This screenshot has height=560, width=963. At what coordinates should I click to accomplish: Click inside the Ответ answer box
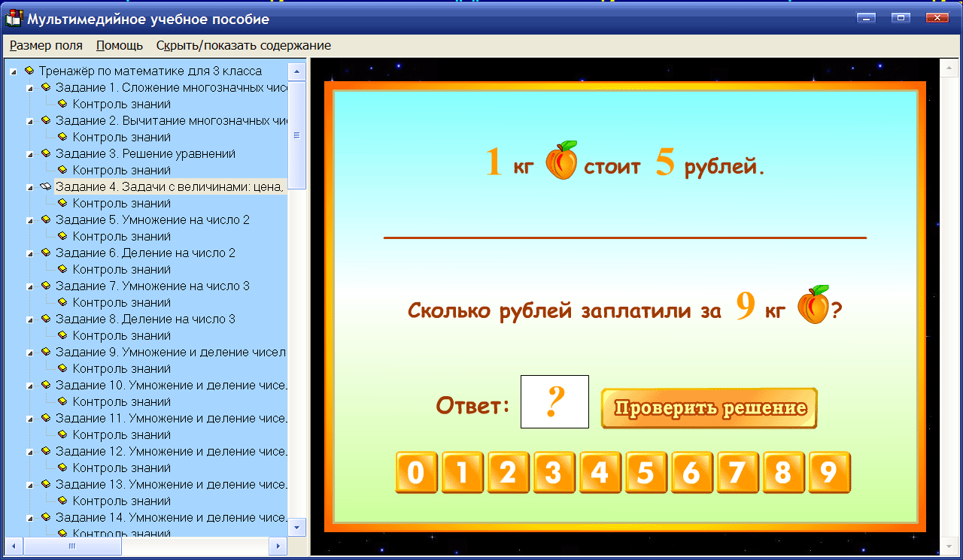[554, 401]
